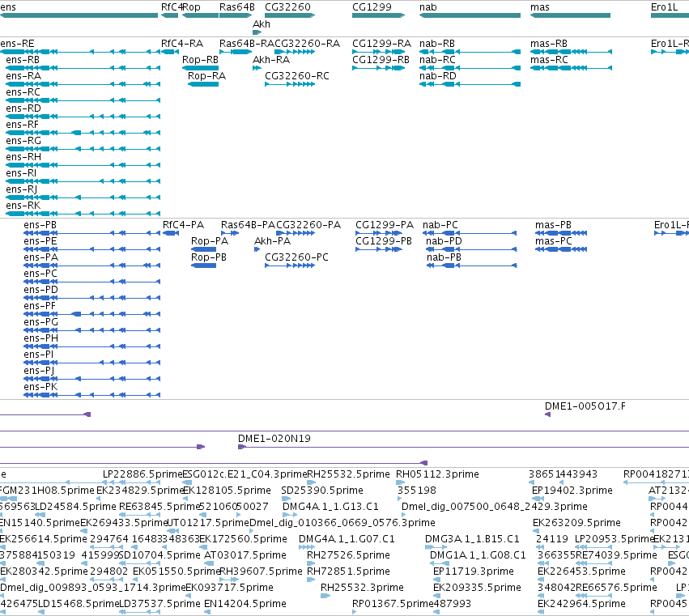
Task: Select BAC end DME1-005017.F
Action: point(547,414)
